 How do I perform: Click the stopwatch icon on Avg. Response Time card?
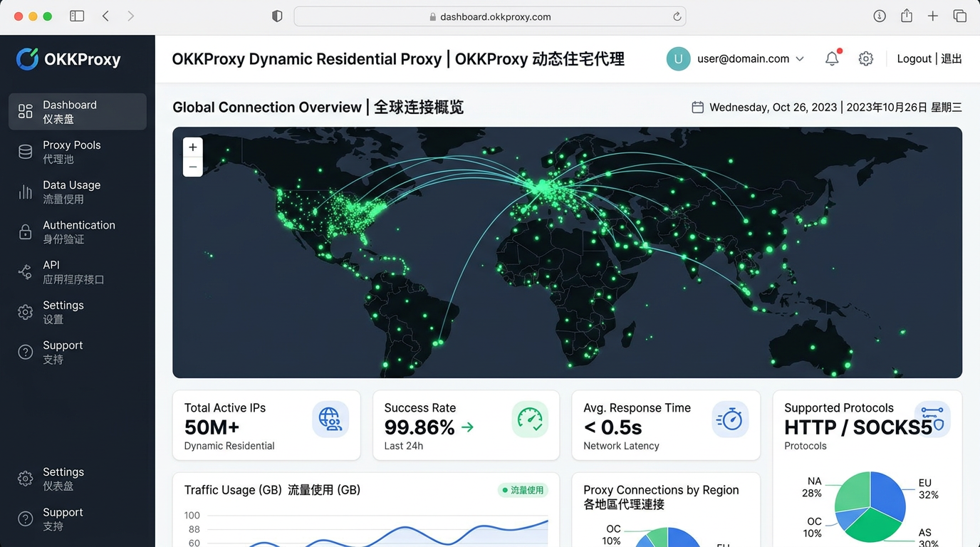[730, 420]
